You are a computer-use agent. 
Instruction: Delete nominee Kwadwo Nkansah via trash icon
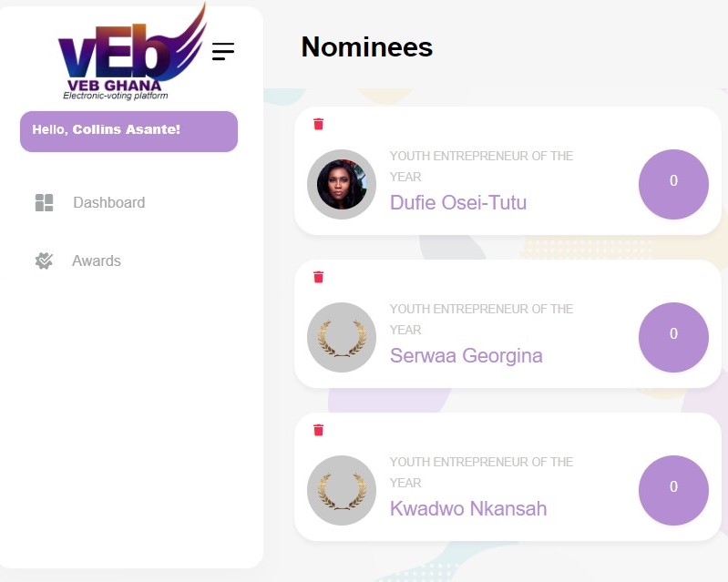318,430
